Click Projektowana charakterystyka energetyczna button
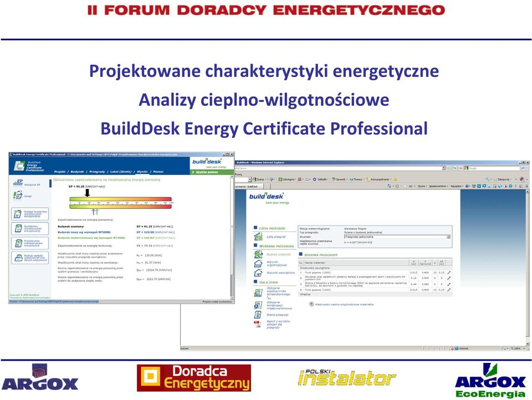This screenshot has height=400, width=532. pyautogui.click(x=30, y=243)
